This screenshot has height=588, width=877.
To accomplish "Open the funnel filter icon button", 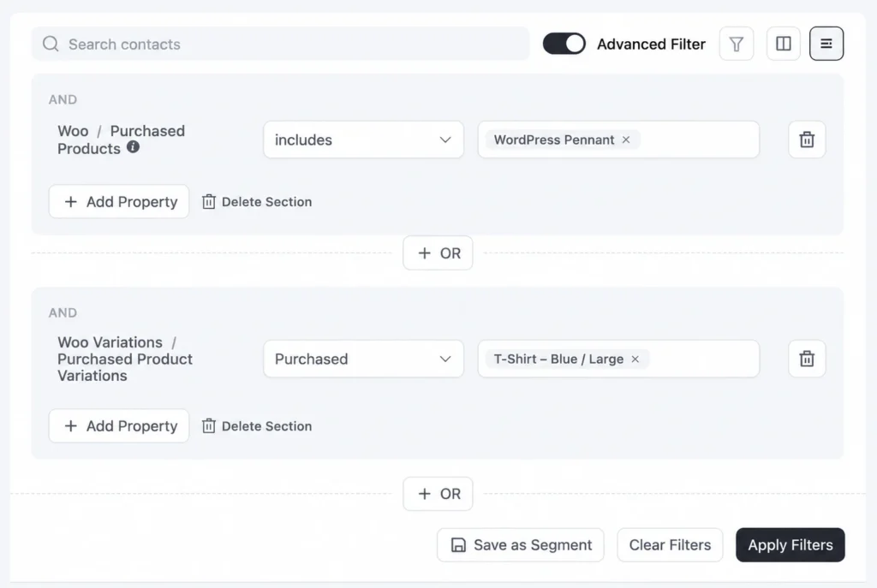I will (x=736, y=44).
